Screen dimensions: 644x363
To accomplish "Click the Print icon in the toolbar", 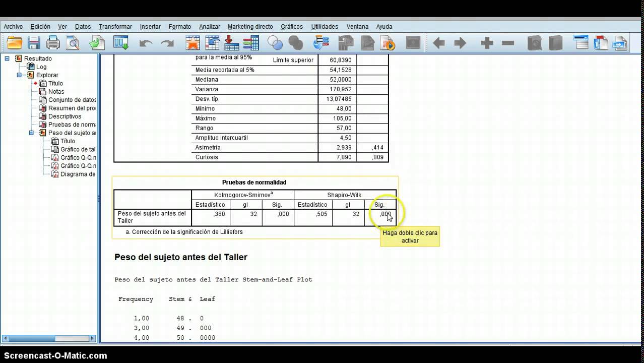I will (x=53, y=43).
